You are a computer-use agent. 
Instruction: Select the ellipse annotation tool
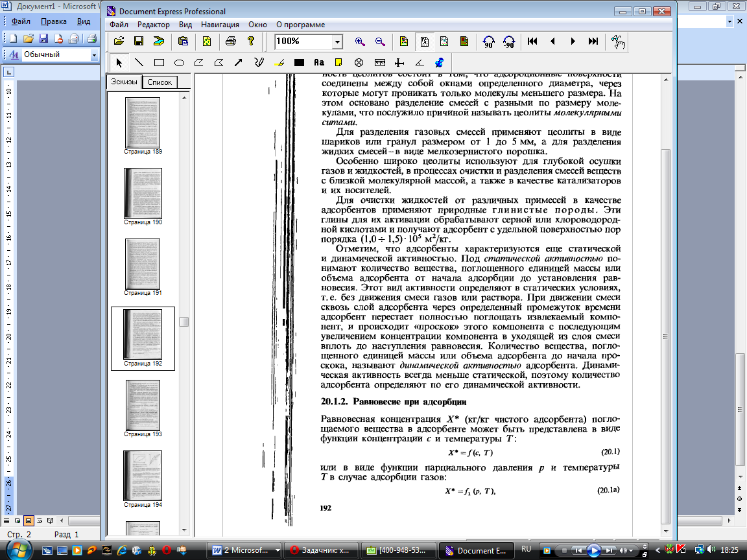(x=179, y=62)
